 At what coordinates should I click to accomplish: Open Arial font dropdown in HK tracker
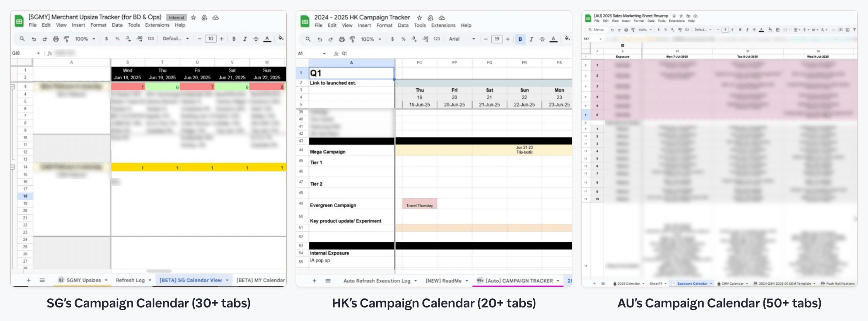462,39
